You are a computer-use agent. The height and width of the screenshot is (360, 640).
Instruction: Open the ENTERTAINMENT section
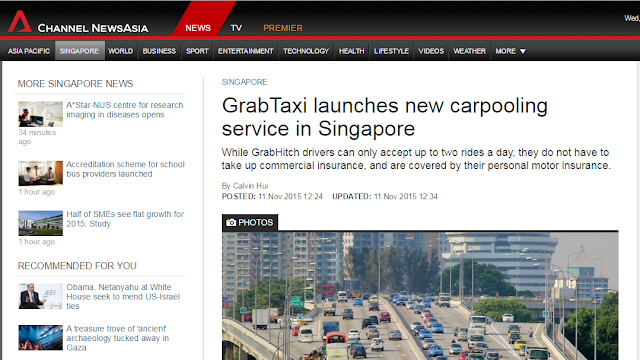tap(245, 51)
